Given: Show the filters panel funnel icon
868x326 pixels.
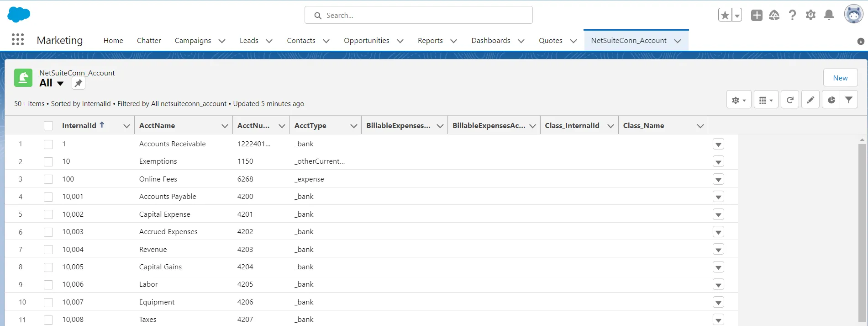Looking at the screenshot, I should 849,100.
